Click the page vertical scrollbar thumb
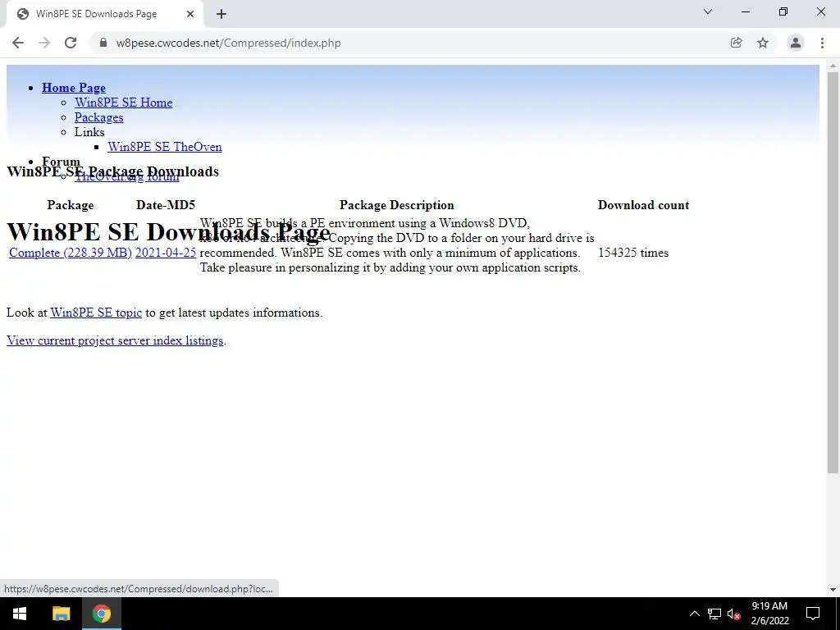This screenshot has width=840, height=630. pos(833,272)
